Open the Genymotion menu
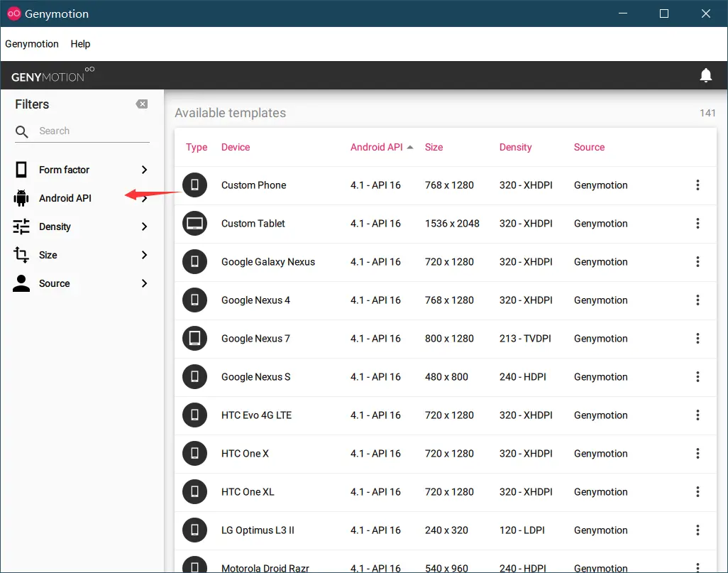 (x=31, y=44)
